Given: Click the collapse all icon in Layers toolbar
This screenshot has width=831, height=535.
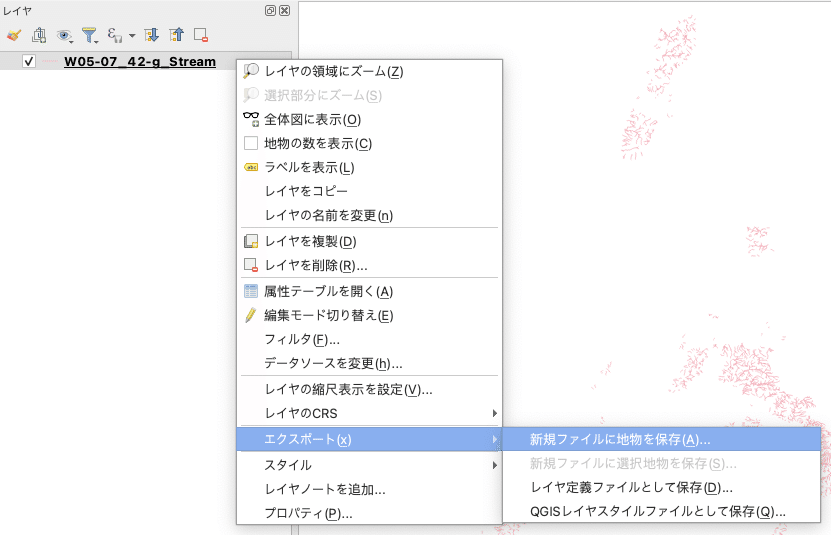Looking at the screenshot, I should pos(176,36).
